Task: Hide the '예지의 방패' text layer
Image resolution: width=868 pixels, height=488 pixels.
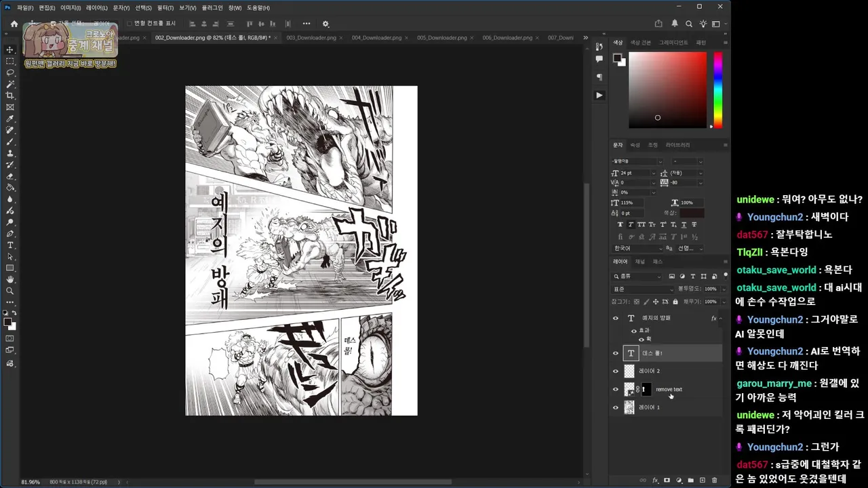Action: point(616,318)
